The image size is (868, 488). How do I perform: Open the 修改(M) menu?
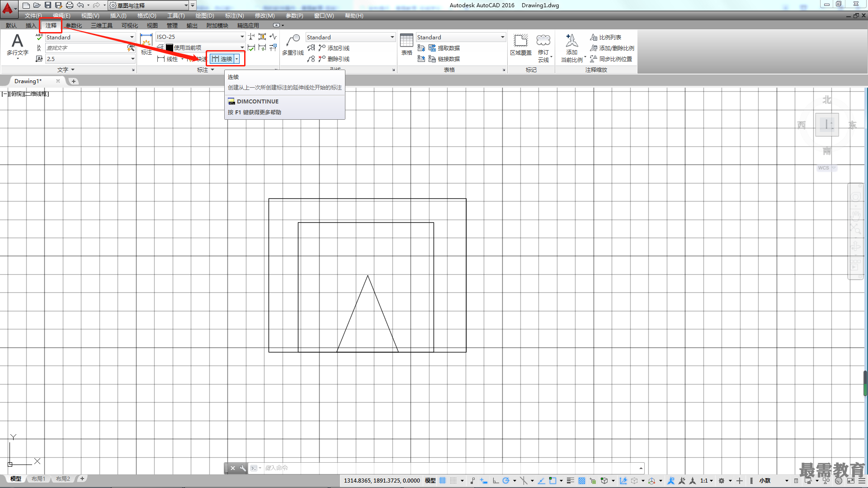click(264, 16)
